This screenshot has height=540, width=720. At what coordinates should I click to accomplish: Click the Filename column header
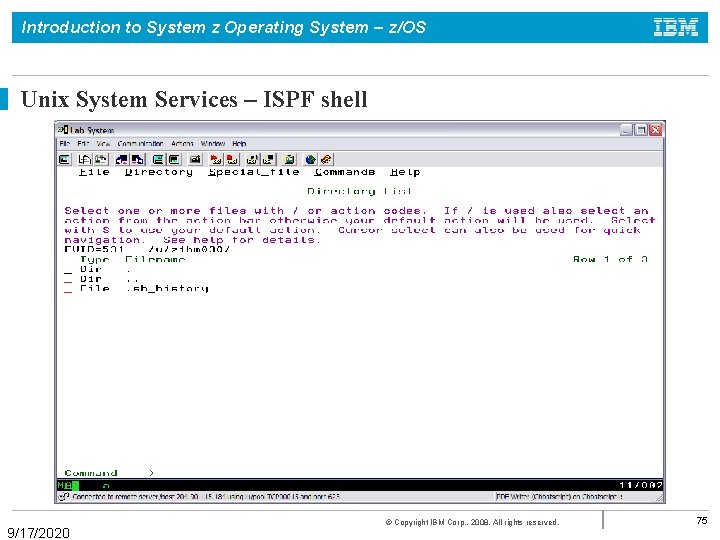click(155, 259)
